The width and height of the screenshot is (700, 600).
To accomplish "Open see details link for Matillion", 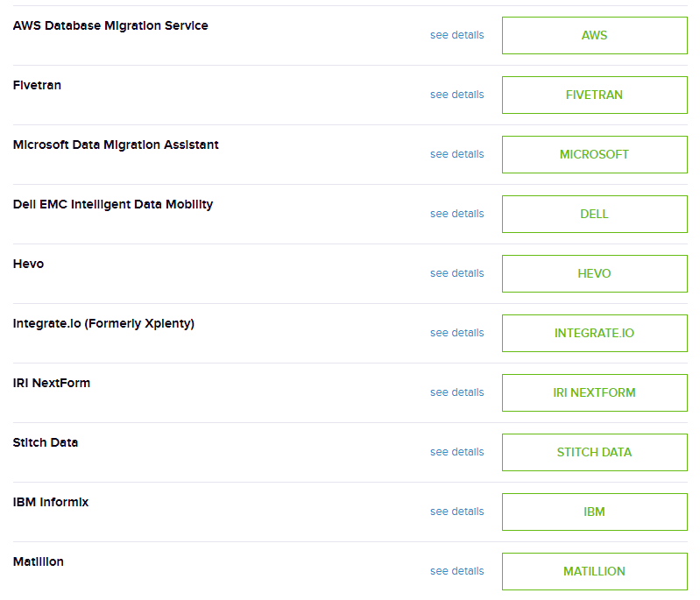I will pos(456,571).
